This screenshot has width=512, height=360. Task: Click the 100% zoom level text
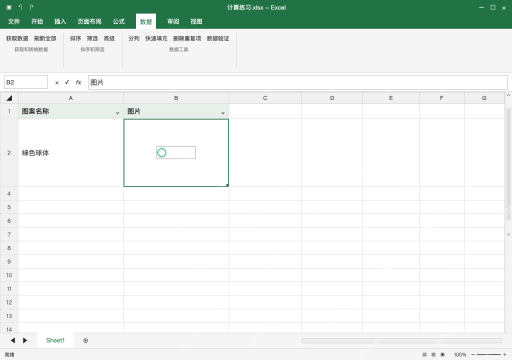(460, 355)
